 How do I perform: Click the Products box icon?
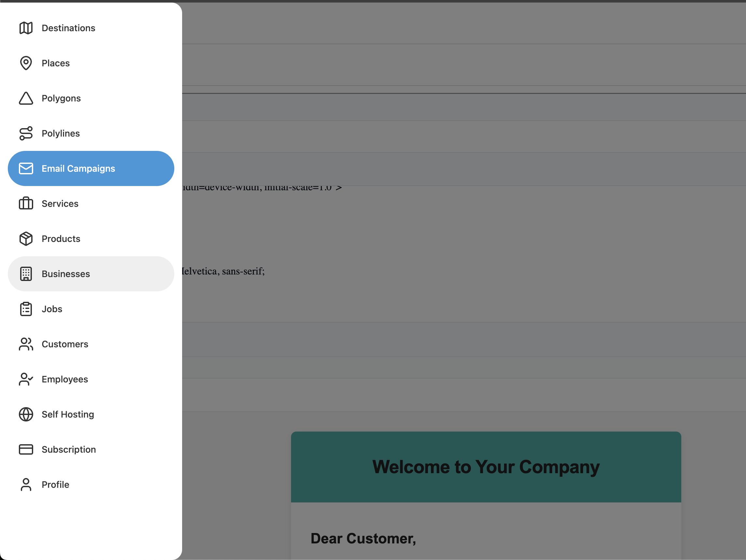pyautogui.click(x=26, y=238)
